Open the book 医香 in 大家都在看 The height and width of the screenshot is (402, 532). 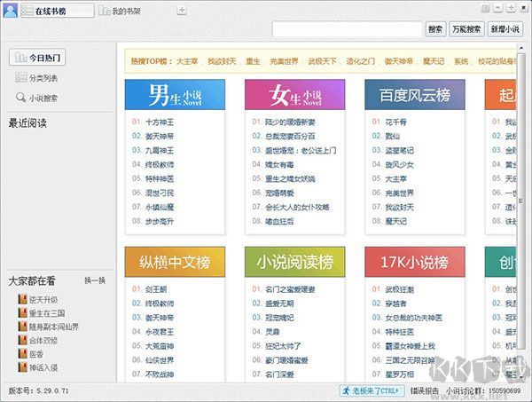pyautogui.click(x=31, y=354)
